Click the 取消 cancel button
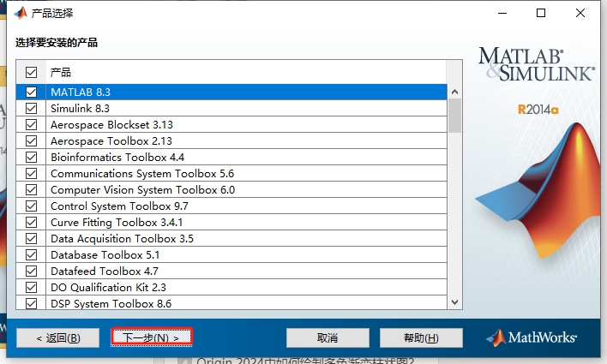Viewport: 607px width, 364px height. 328,337
